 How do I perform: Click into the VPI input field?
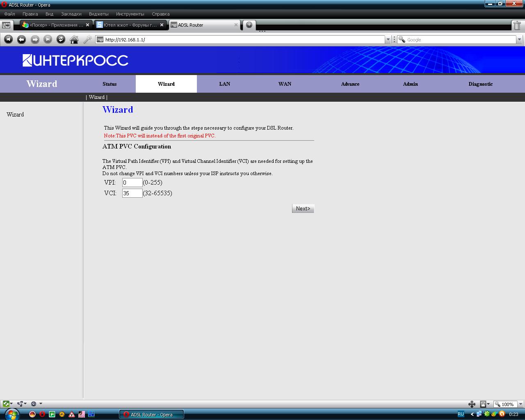point(132,183)
